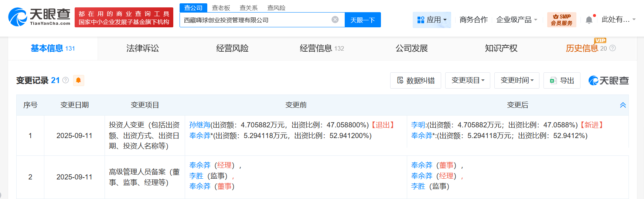Clear the search box text
644x199 pixels.
(335, 20)
